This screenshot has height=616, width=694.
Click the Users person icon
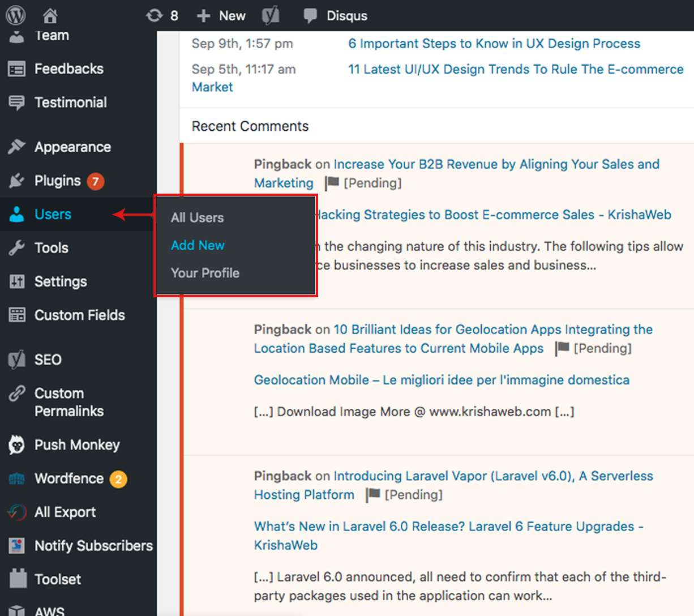17,214
